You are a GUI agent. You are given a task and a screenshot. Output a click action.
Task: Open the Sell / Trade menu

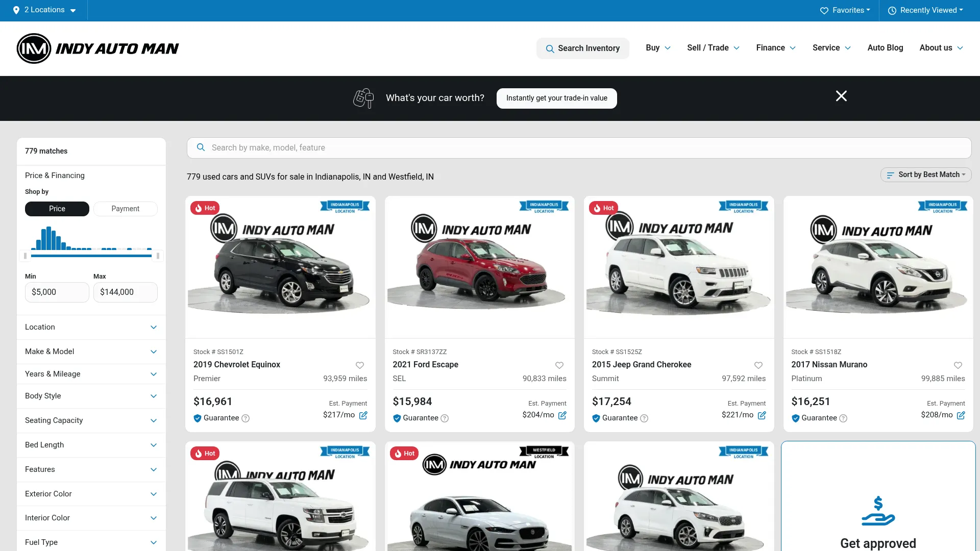tap(713, 48)
